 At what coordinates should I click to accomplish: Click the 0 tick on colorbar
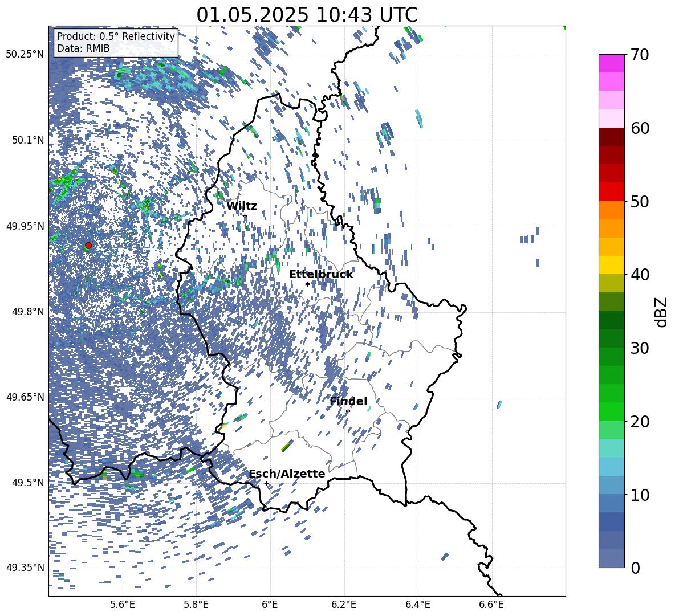tap(635, 568)
